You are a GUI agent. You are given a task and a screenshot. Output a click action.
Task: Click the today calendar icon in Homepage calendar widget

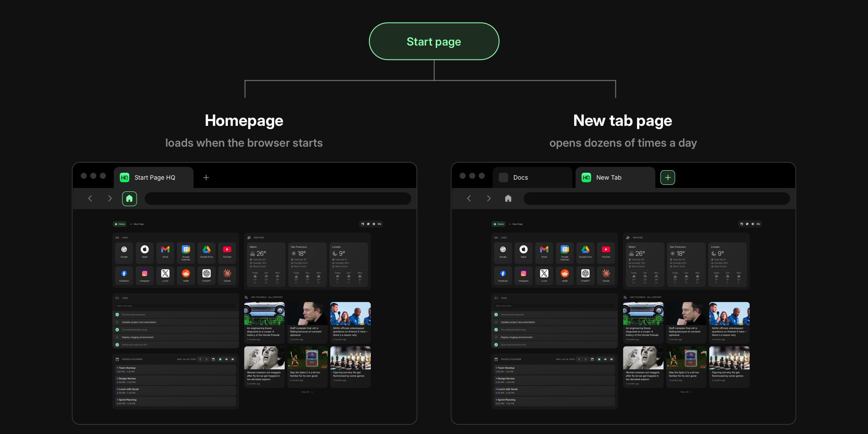[x=213, y=359]
